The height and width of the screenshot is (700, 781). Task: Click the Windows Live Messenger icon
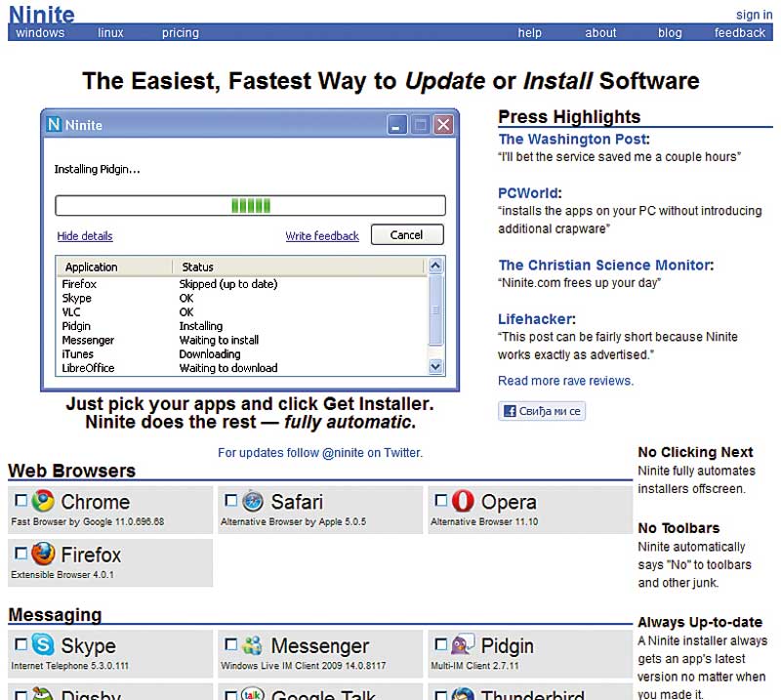[x=253, y=644]
